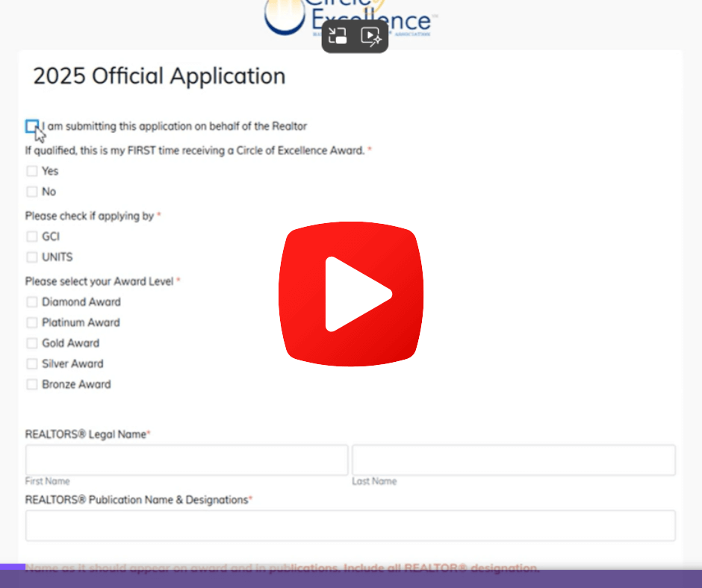Click the Last Name input field
Screen dimensions: 702x588
tap(514, 460)
